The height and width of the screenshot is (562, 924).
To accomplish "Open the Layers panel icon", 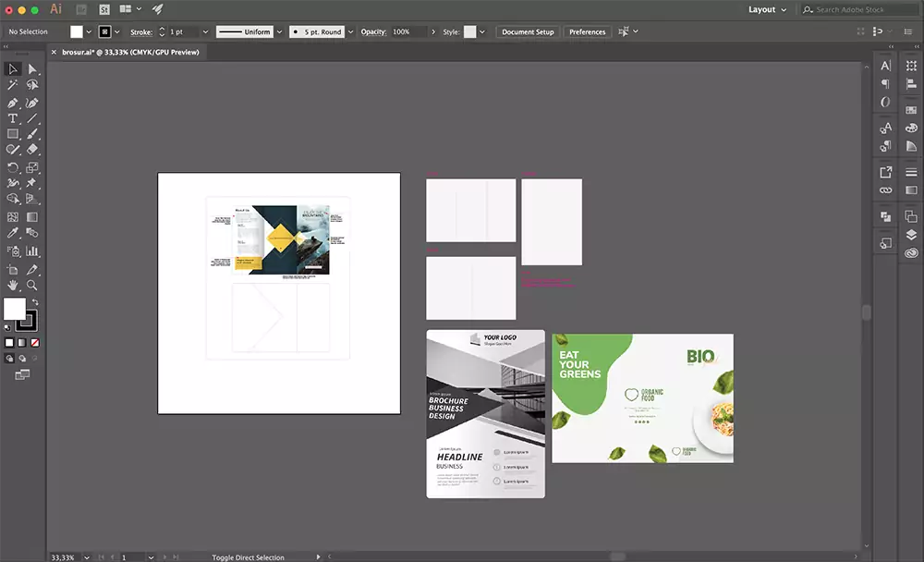I will [911, 234].
